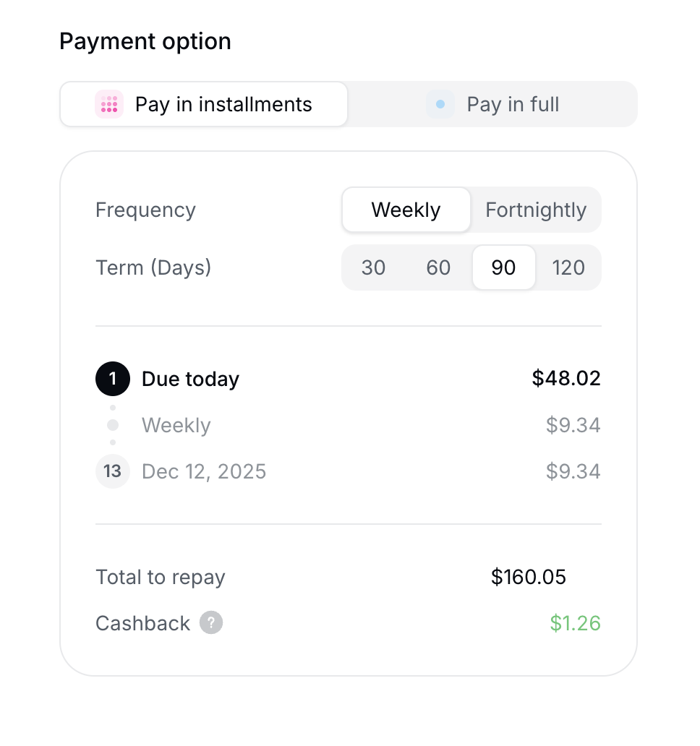Click the dot below the Weekly row
The image size is (700, 746).
(113, 442)
